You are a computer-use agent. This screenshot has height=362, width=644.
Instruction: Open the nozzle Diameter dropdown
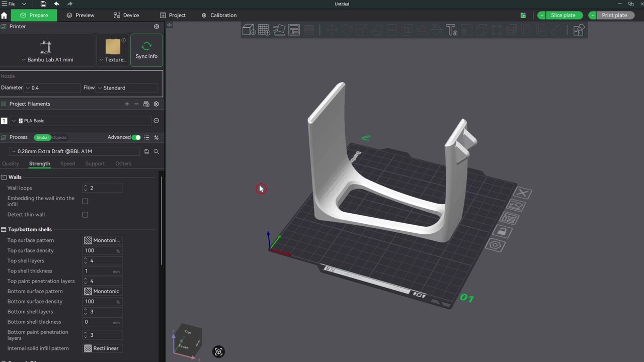[53, 88]
